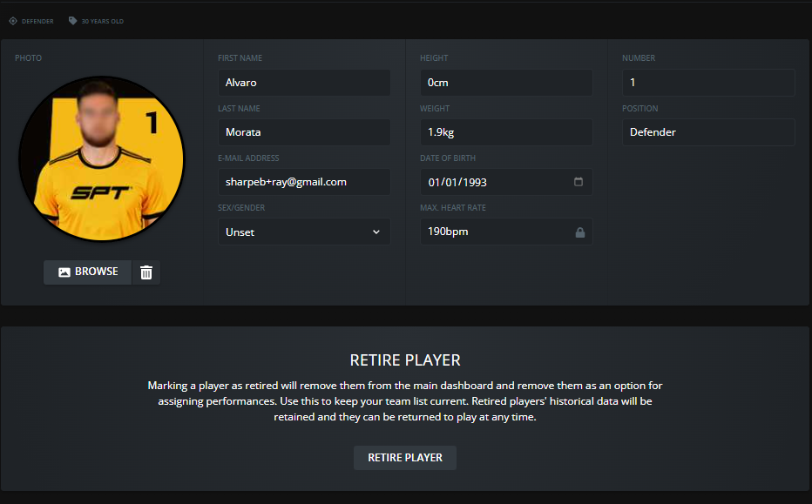Click the Height field showing 0cm

506,83
